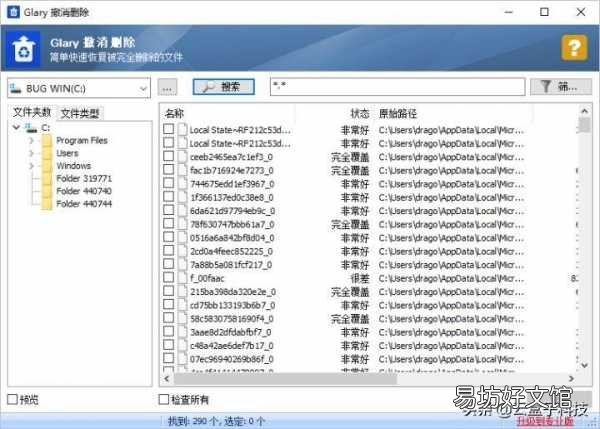
Task: Check the box for cd75bb133193b6b7_0
Action: (x=168, y=305)
